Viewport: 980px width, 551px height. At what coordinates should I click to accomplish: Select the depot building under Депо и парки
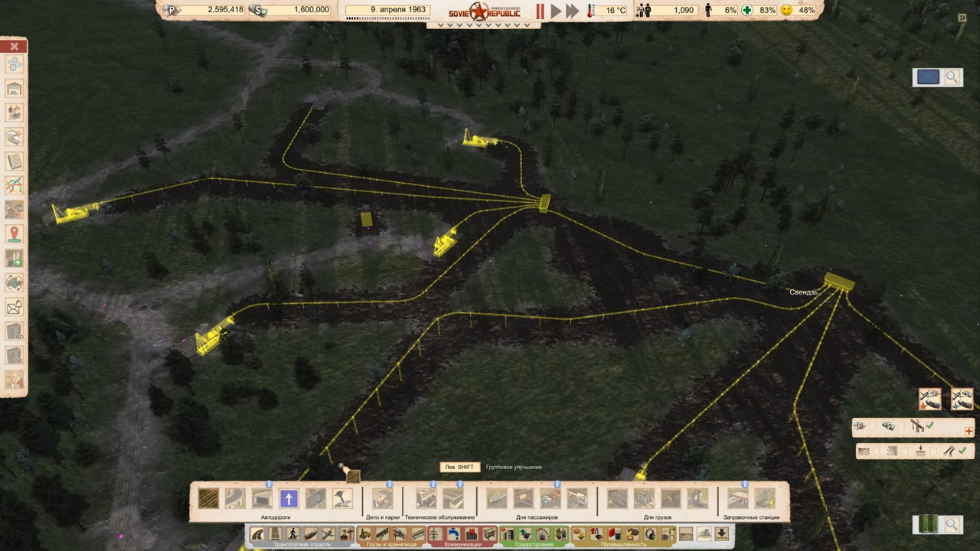(382, 499)
